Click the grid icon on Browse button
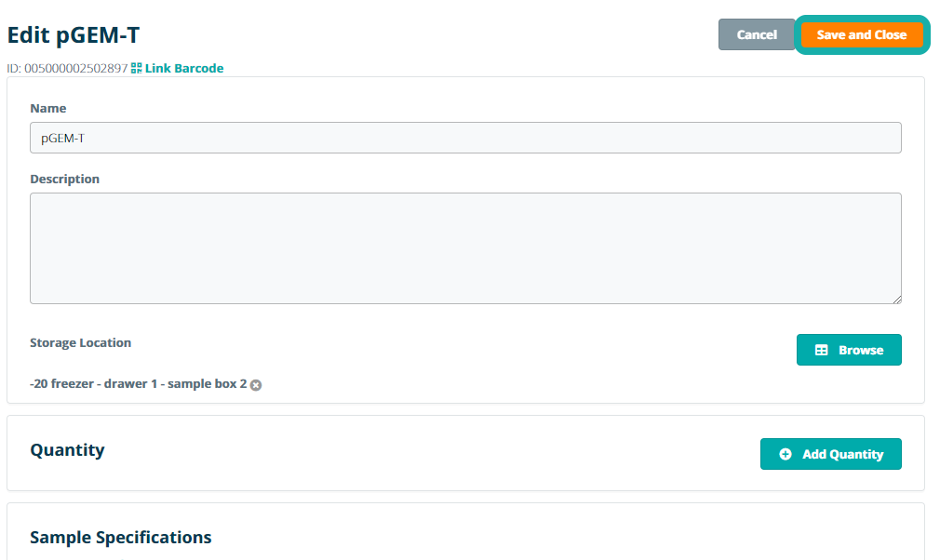The image size is (940, 560). [821, 350]
